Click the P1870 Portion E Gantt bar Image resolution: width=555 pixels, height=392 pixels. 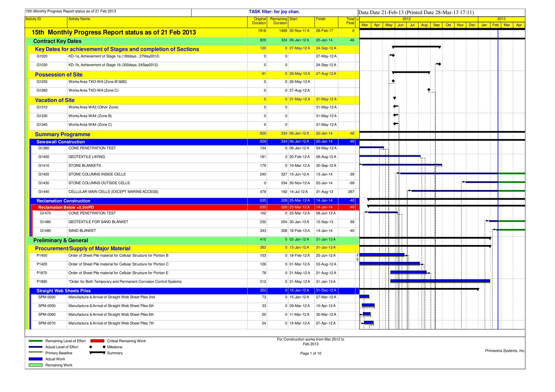pyautogui.click(x=409, y=272)
